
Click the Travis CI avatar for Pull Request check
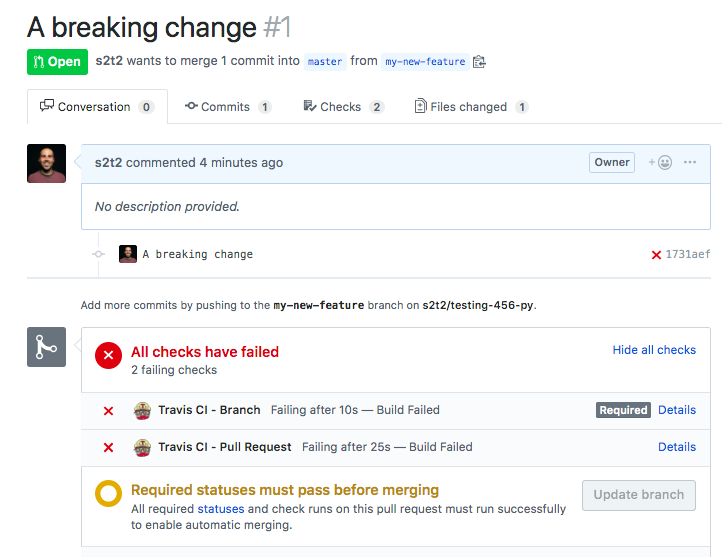click(142, 447)
